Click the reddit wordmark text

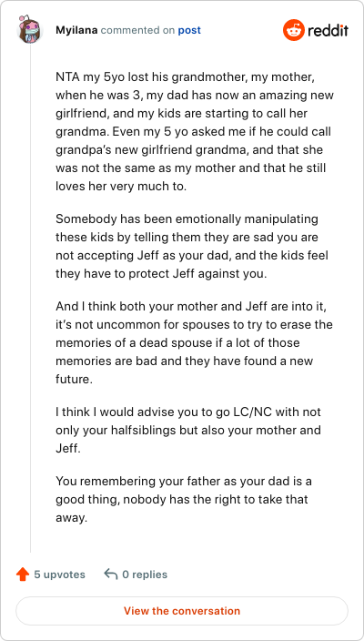(328, 30)
